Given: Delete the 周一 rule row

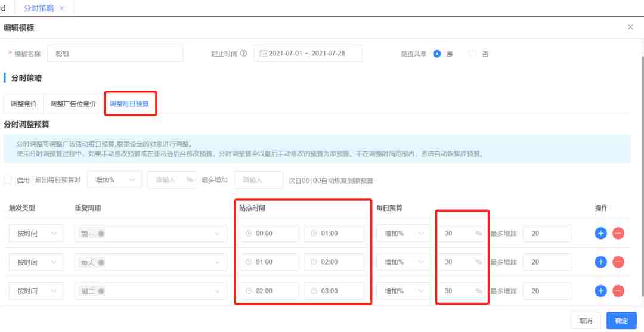Looking at the screenshot, I should coord(618,234).
